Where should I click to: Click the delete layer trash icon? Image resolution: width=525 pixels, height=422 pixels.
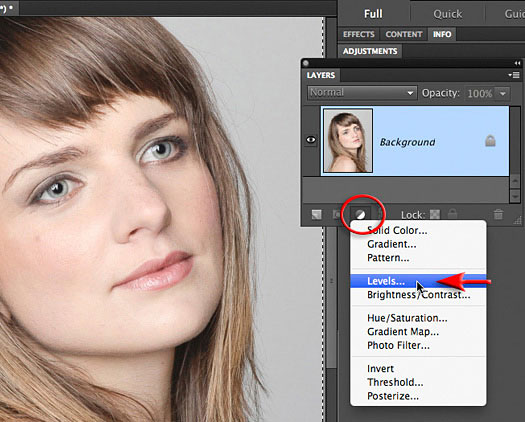[498, 214]
